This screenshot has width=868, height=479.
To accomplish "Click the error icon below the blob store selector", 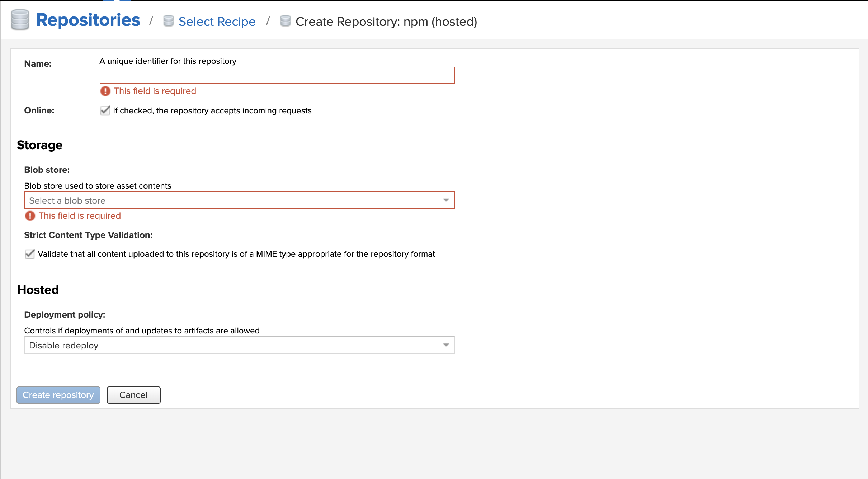I will point(30,215).
